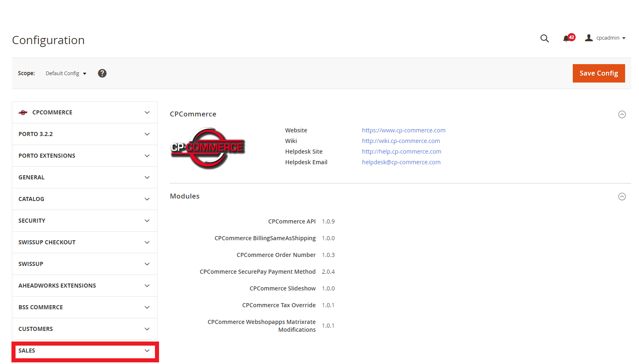Click the CPCommerce section heading

tap(193, 114)
